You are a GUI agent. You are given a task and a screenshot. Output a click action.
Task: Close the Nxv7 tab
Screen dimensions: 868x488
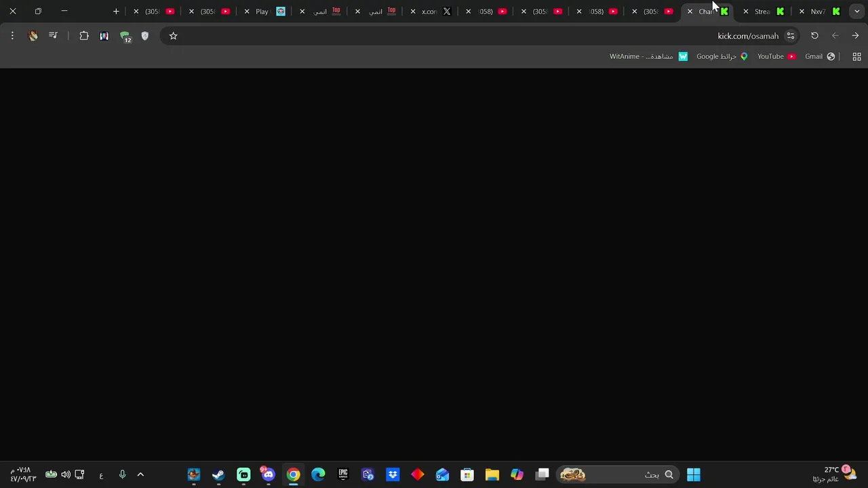[802, 12]
